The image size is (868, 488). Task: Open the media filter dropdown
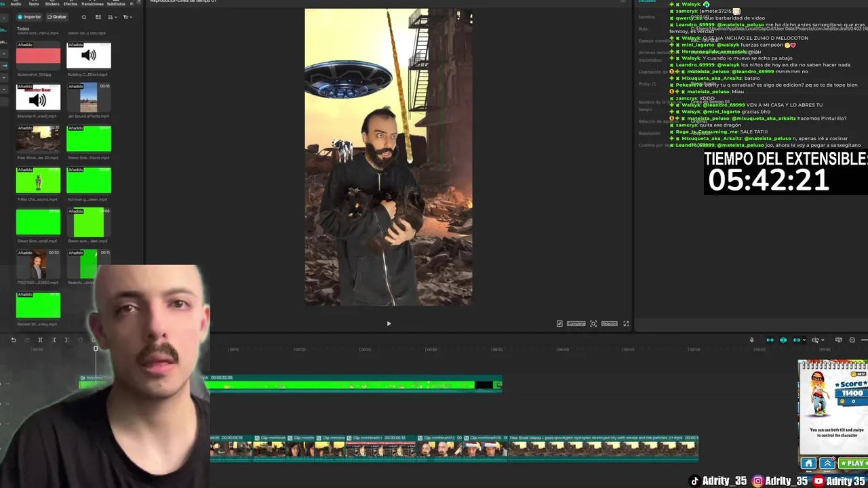click(129, 17)
